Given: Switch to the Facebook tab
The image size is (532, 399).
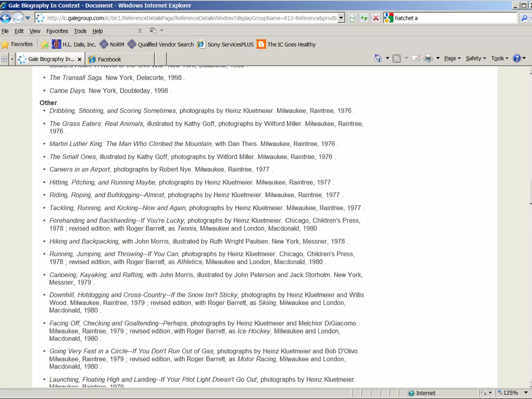Looking at the screenshot, I should pyautogui.click(x=109, y=59).
